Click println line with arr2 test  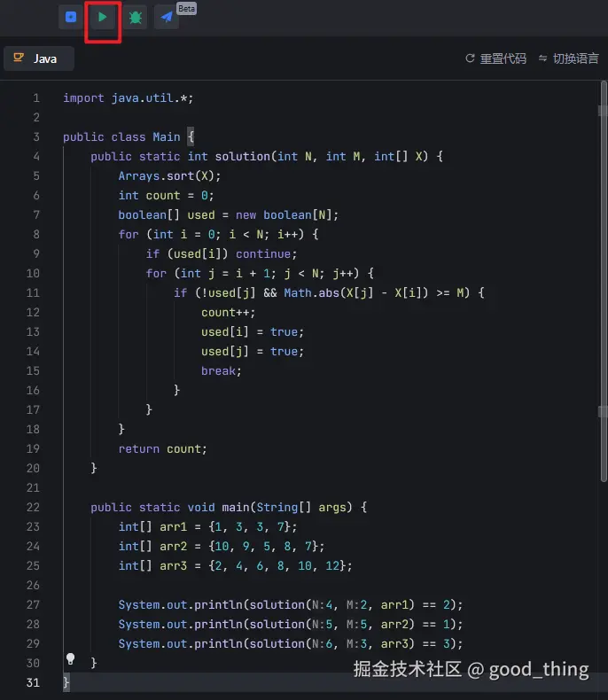(x=291, y=624)
